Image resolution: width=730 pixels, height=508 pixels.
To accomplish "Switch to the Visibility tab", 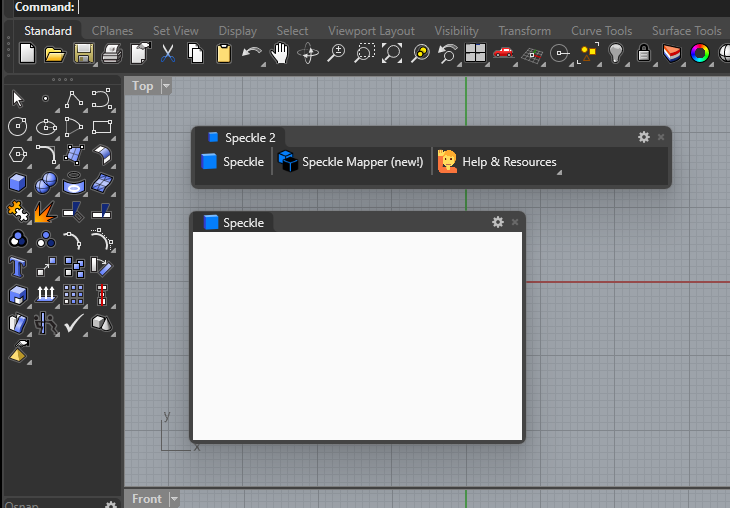I will pos(456,31).
